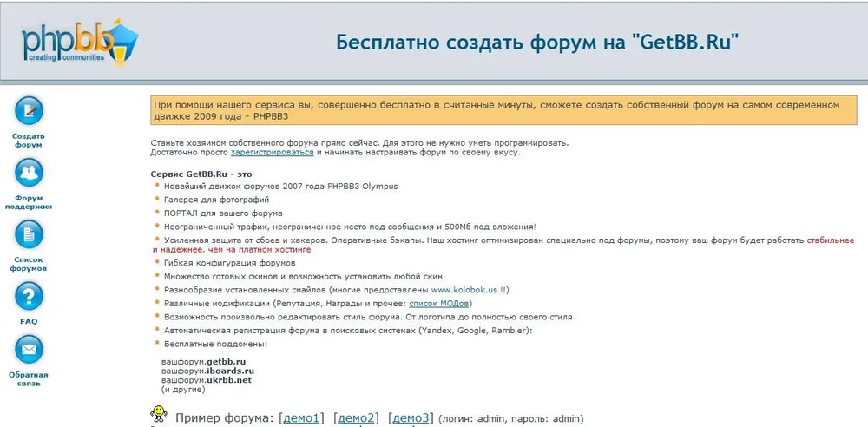This screenshot has width=868, height=427.
Task: Click the вашфорум.getbb.ru subdomain text
Action: click(204, 362)
